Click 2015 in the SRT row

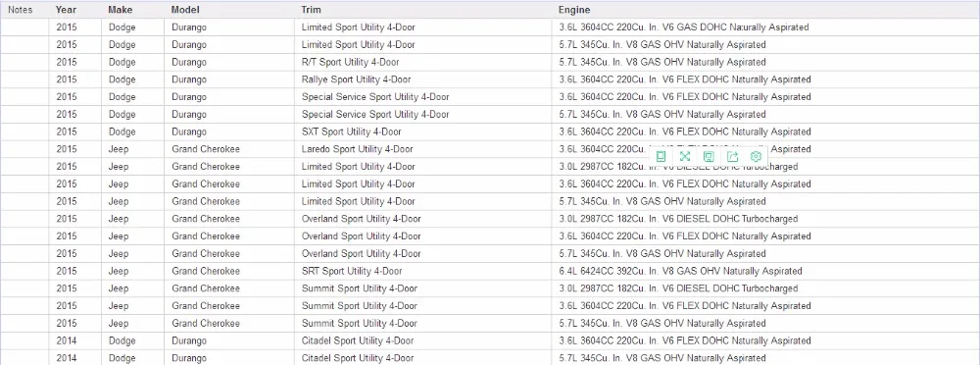pos(67,272)
